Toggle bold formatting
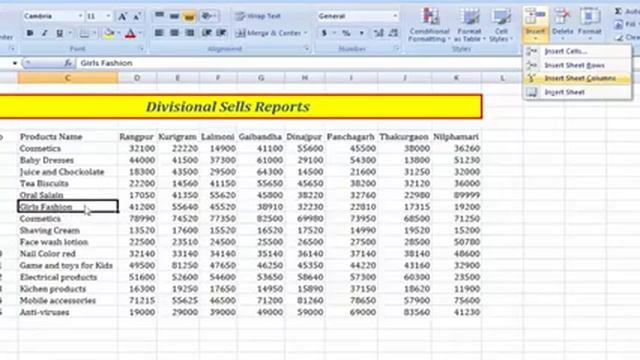The width and height of the screenshot is (640, 360). (x=30, y=33)
